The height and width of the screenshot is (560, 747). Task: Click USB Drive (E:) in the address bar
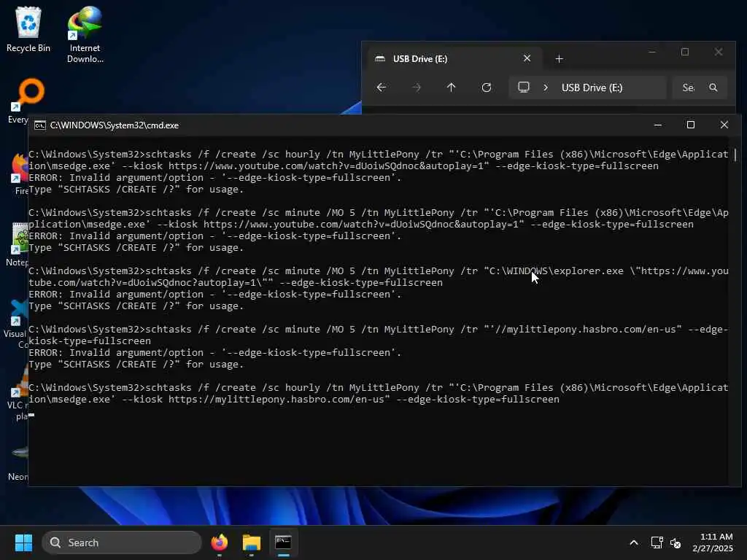coord(592,87)
